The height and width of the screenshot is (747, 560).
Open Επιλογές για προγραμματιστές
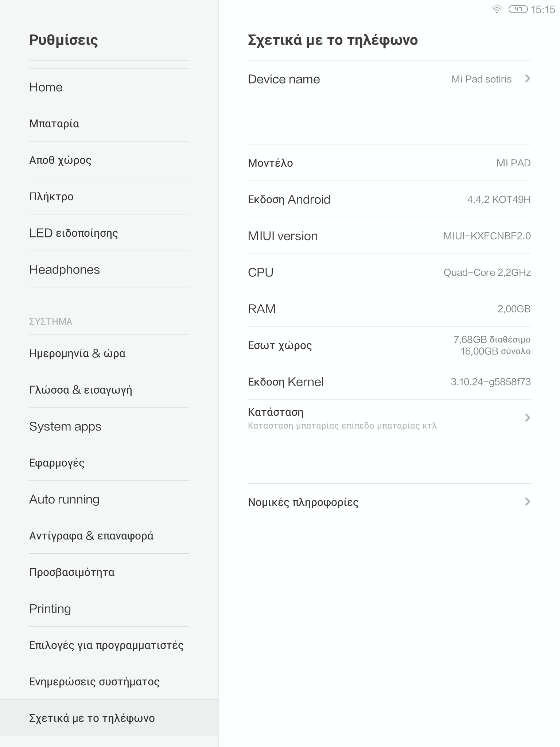[x=109, y=645]
